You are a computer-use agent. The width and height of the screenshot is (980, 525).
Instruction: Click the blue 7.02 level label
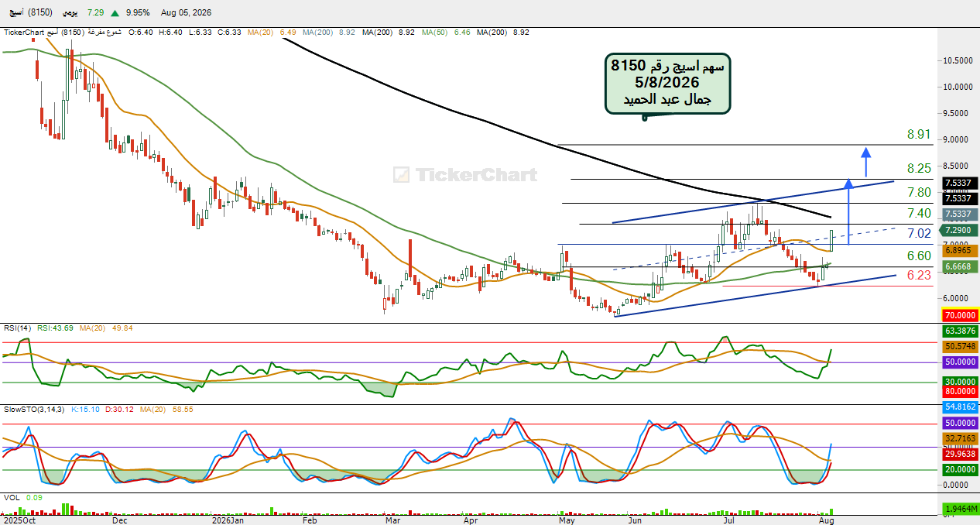[918, 233]
